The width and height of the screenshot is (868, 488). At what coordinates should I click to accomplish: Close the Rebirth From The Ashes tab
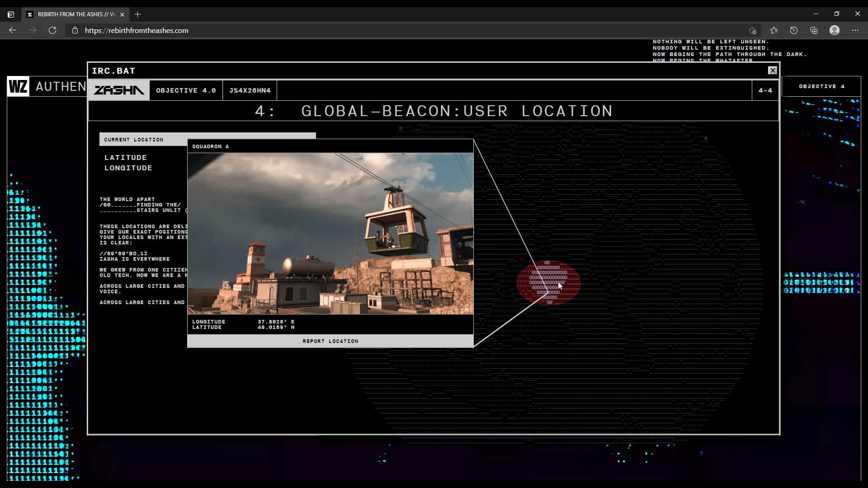[122, 14]
